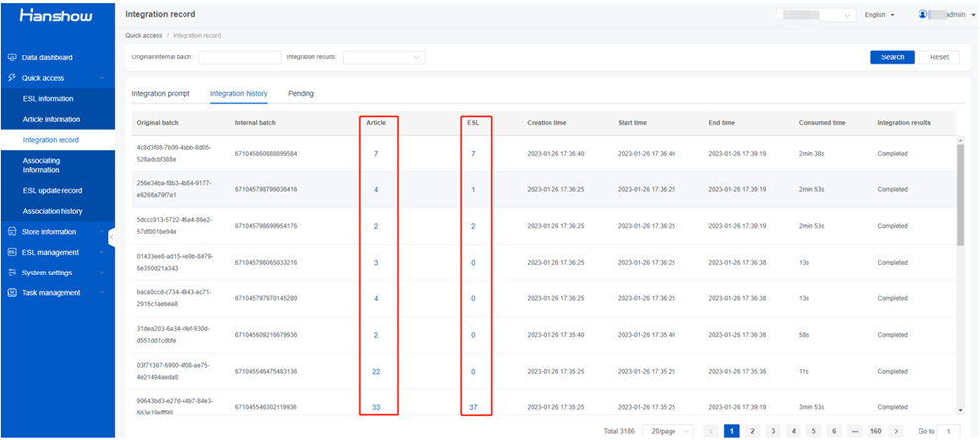Click the End time column header
This screenshot has width=980, height=440.
pyautogui.click(x=721, y=123)
